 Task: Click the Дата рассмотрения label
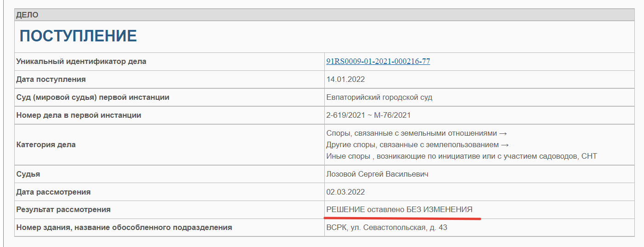pos(53,192)
